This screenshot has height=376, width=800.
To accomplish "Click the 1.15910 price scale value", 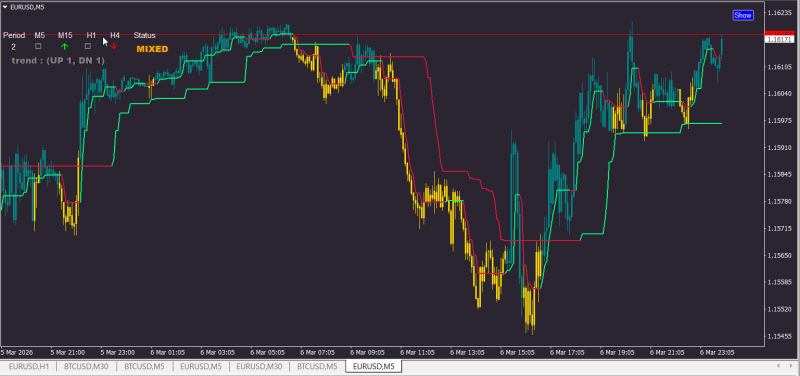I will click(x=779, y=148).
